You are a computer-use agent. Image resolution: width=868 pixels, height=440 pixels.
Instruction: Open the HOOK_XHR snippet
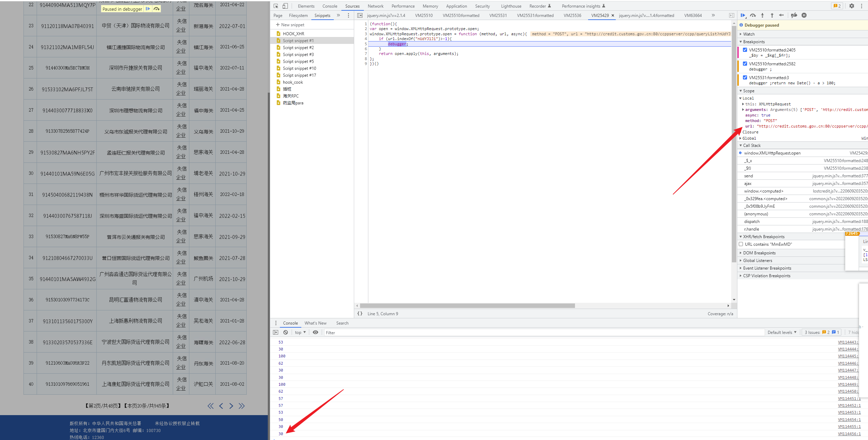[x=293, y=34]
